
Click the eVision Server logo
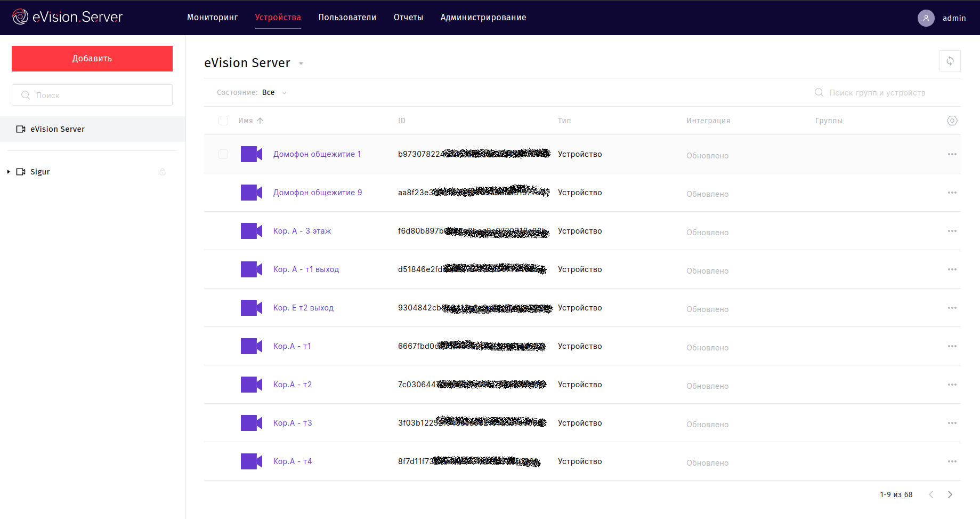(x=67, y=17)
